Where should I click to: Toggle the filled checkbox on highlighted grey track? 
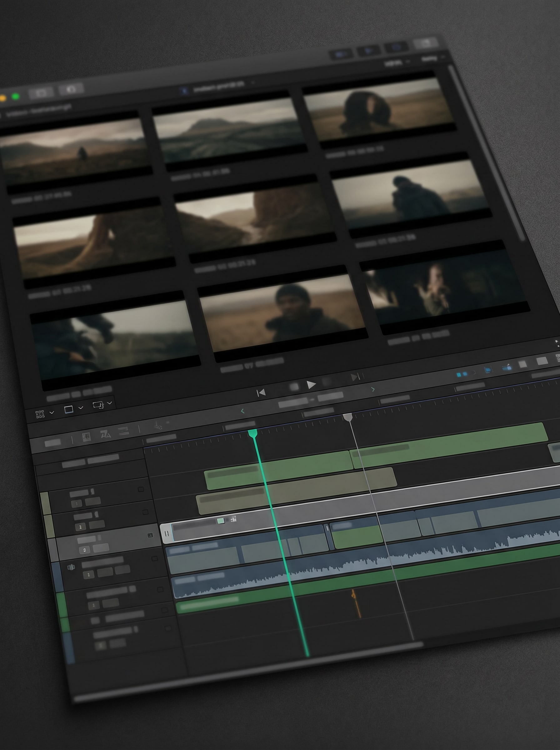click(150, 536)
